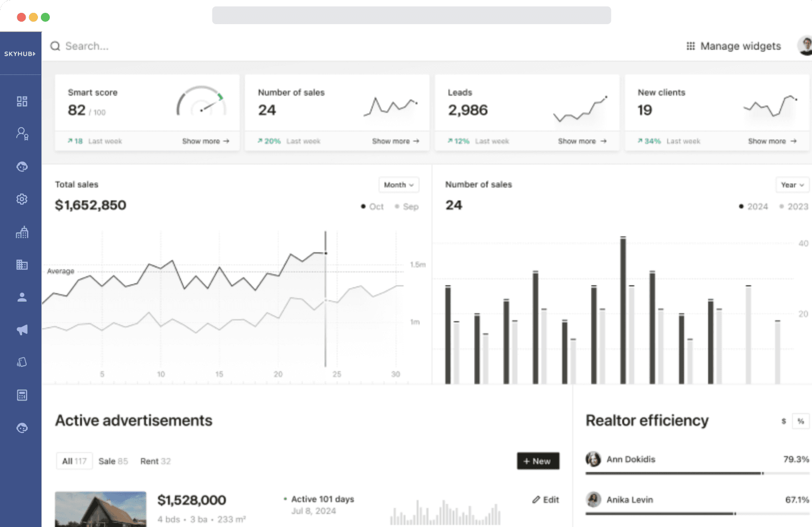812x527 pixels.
Task: Switch Realtor efficiency to dollar view
Action: click(783, 421)
